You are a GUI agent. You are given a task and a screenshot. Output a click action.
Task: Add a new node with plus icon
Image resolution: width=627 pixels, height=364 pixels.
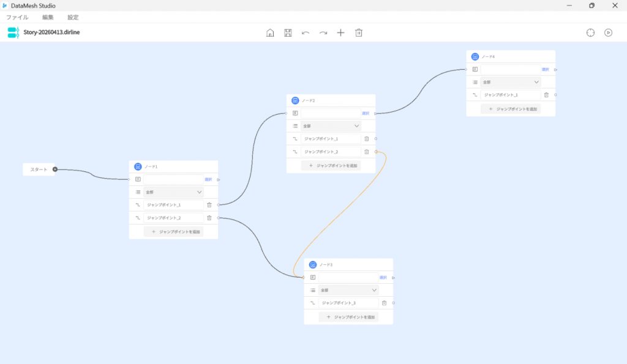pos(341,32)
